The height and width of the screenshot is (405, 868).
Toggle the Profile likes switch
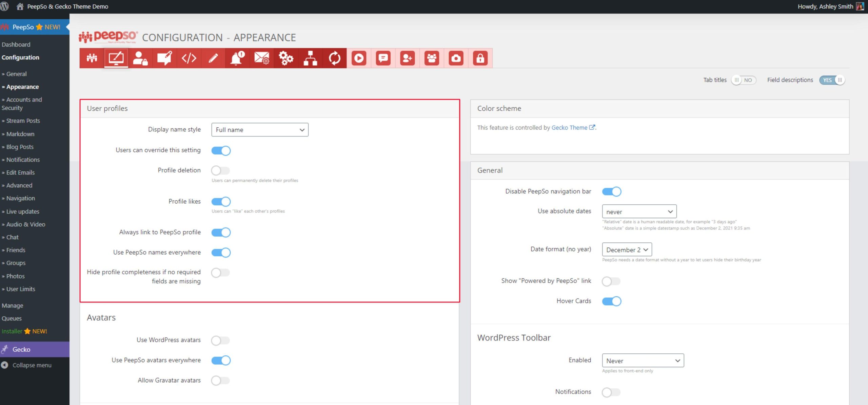pyautogui.click(x=221, y=202)
